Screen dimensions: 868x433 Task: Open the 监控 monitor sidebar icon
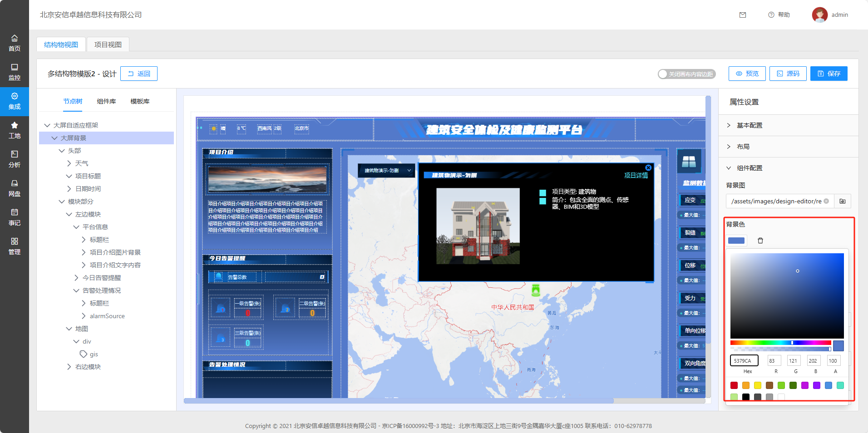tap(15, 72)
